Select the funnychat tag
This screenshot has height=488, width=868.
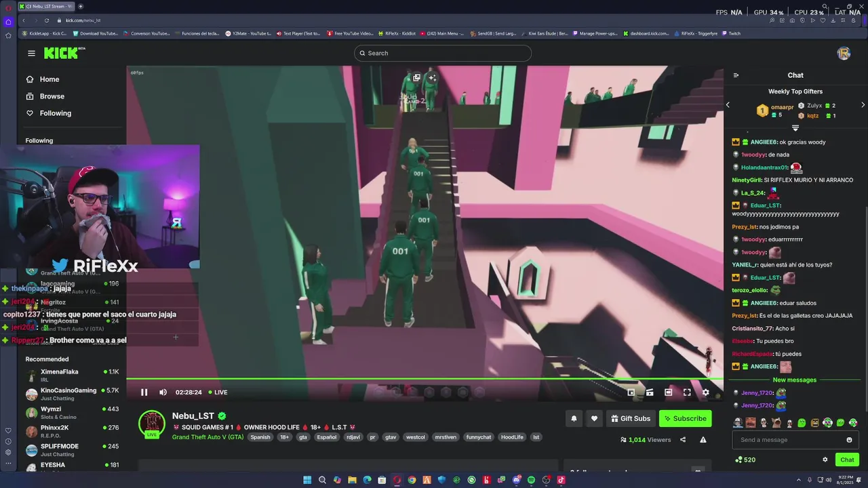point(478,437)
